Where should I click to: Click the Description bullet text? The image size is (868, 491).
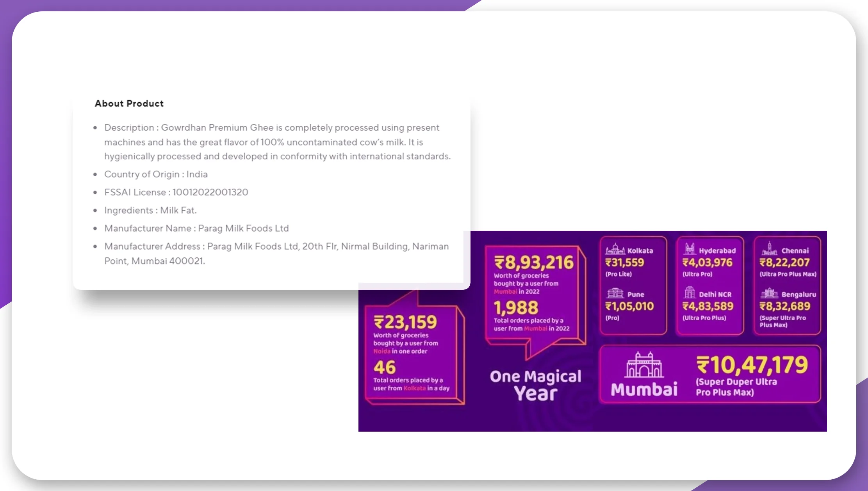pos(277,142)
